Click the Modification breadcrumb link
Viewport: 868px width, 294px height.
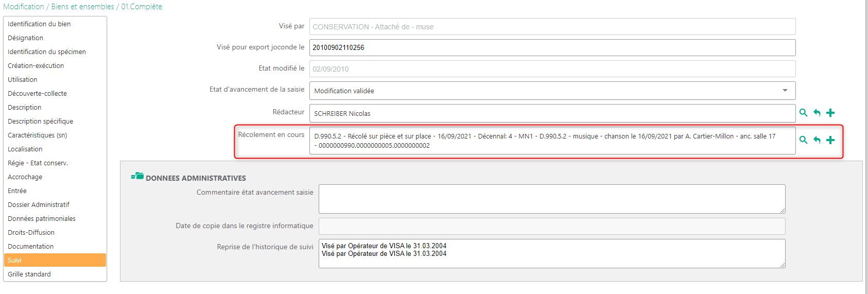[x=24, y=7]
